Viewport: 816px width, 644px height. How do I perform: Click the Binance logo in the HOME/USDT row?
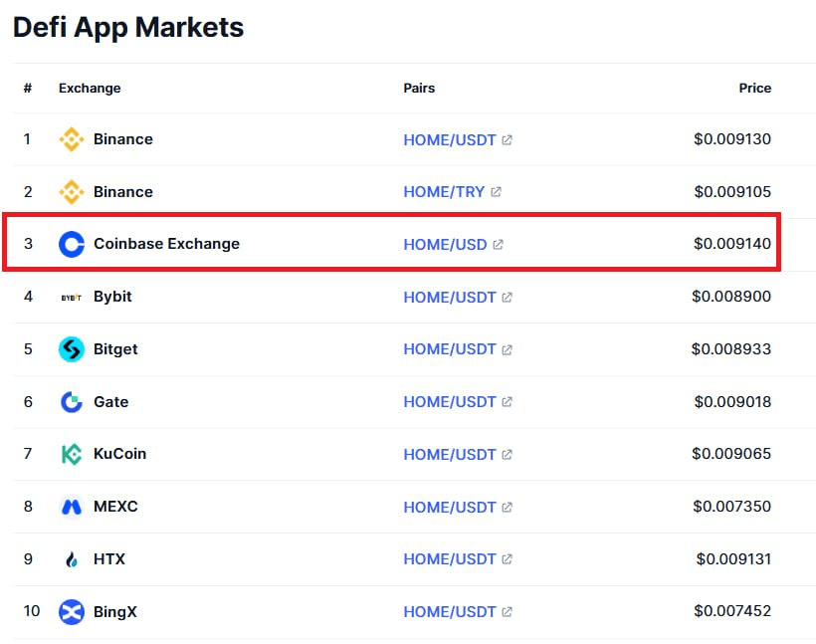click(x=72, y=139)
